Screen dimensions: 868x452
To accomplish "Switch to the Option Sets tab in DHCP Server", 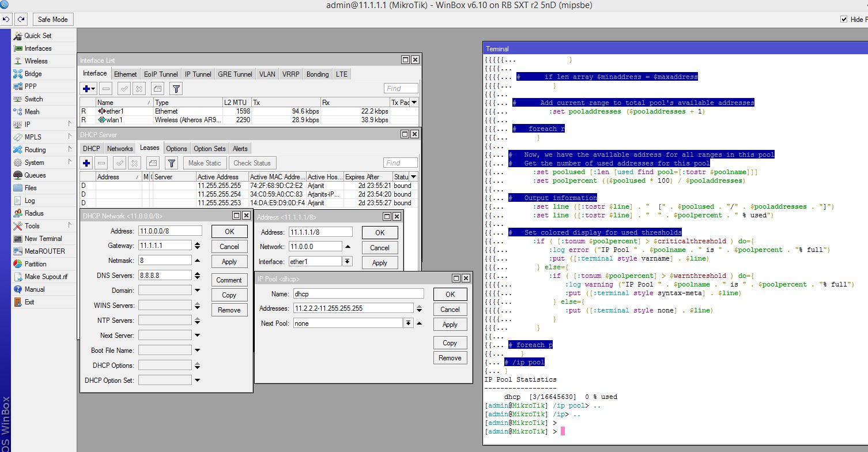I will tap(210, 149).
